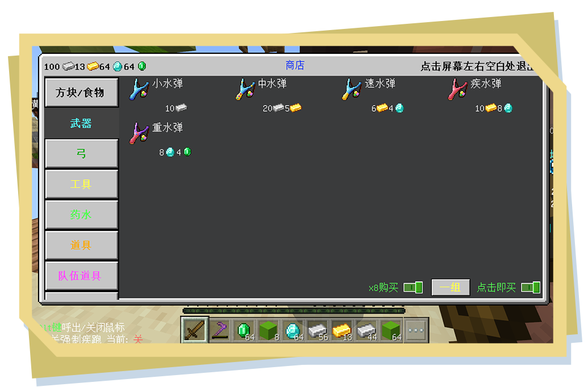Click the 速水弹 item name
588x387 pixels.
[x=380, y=83]
